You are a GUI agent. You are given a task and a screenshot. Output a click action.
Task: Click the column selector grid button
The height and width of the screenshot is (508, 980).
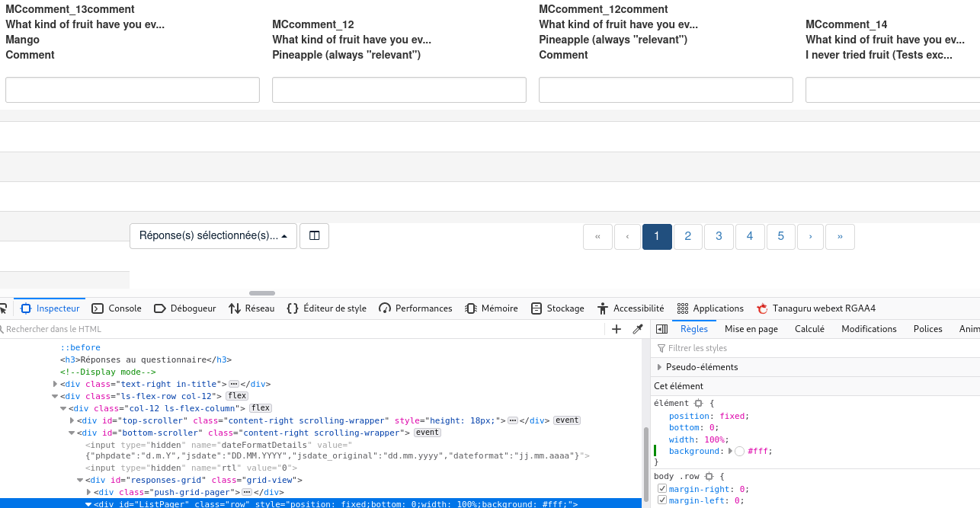pyautogui.click(x=314, y=236)
